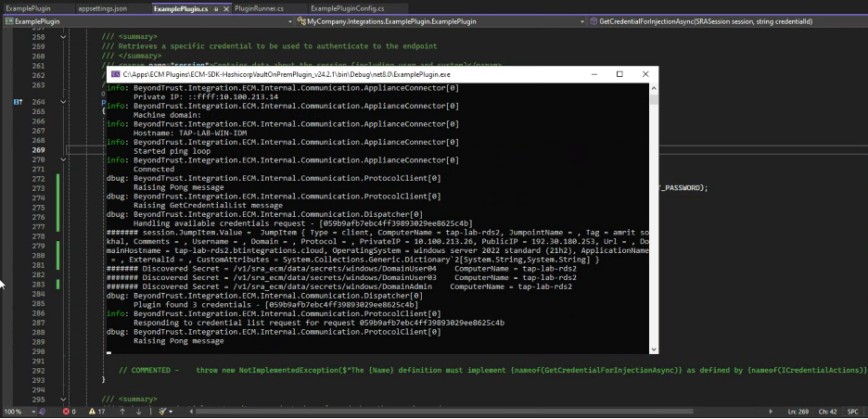
Task: Open the MyCompany.Integrations.ExamplePlugin class dropdown
Action: (x=582, y=21)
